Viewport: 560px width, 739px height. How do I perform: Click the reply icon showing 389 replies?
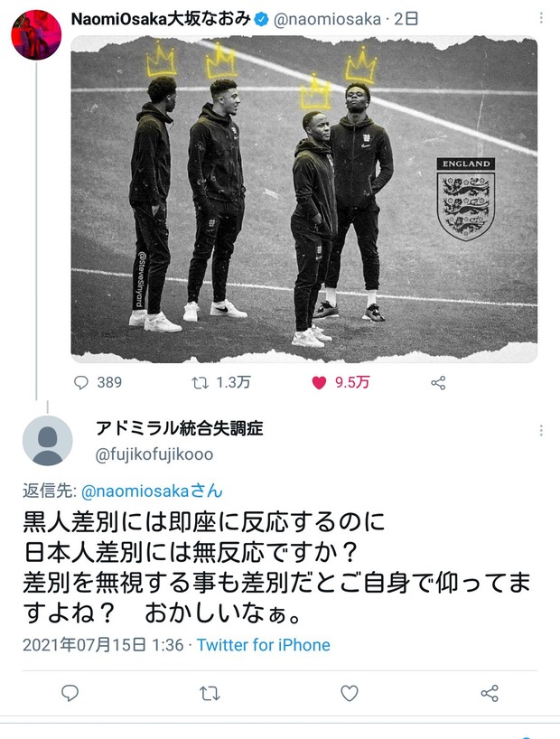81,382
